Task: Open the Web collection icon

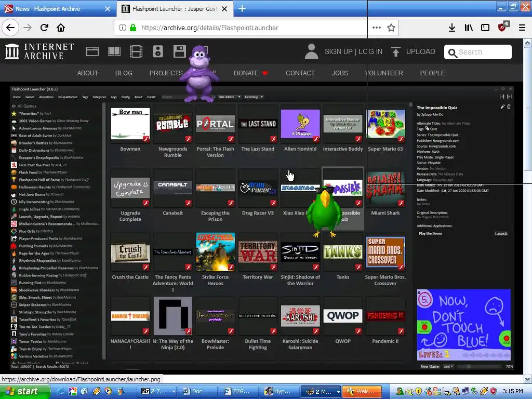Action: click(x=92, y=51)
